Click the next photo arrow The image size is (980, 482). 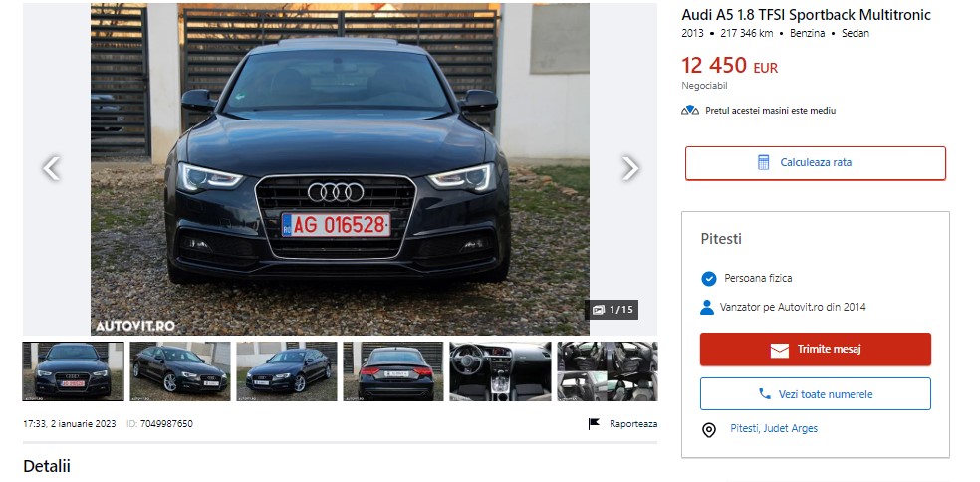tap(629, 169)
